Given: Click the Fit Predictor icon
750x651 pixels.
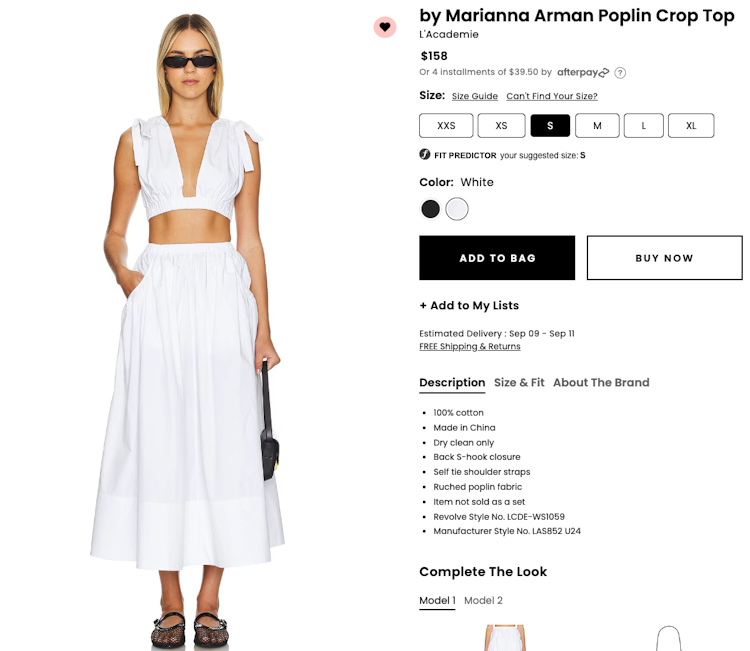Looking at the screenshot, I should coord(425,154).
